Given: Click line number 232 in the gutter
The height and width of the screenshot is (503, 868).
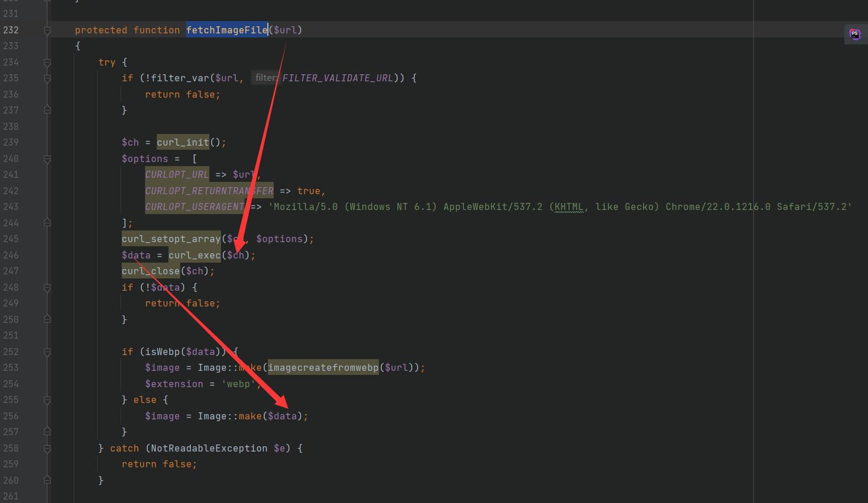Looking at the screenshot, I should coord(11,30).
